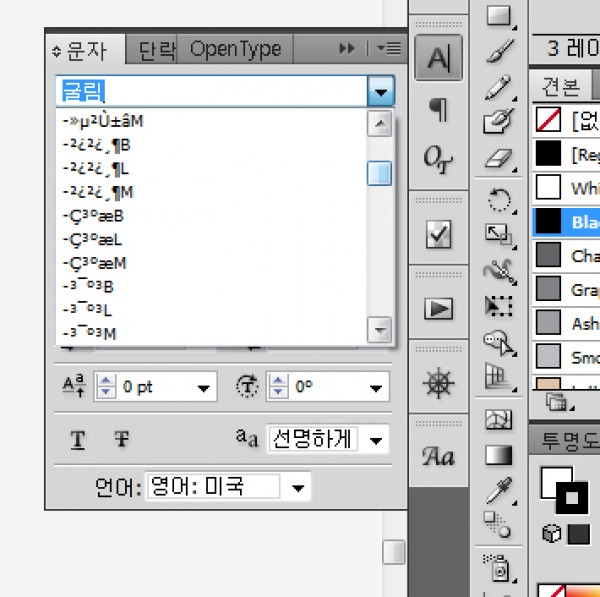Select the Blob Brush tool

coord(499,121)
